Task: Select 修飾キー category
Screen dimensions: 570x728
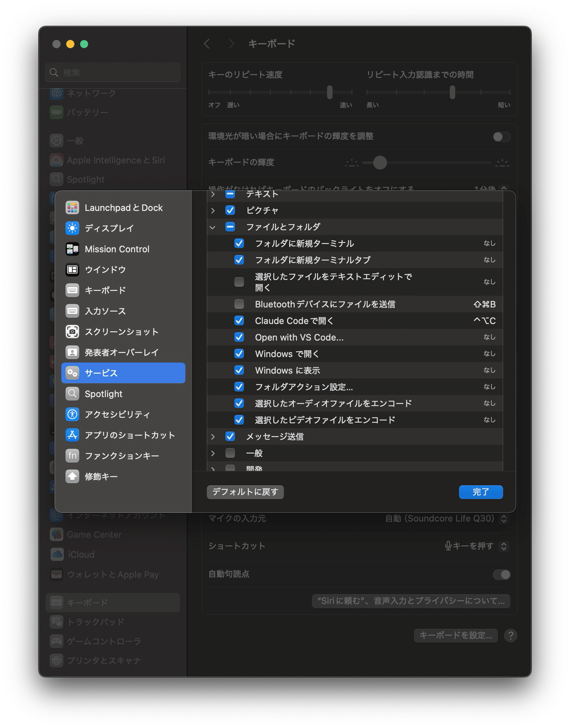Action: click(123, 477)
